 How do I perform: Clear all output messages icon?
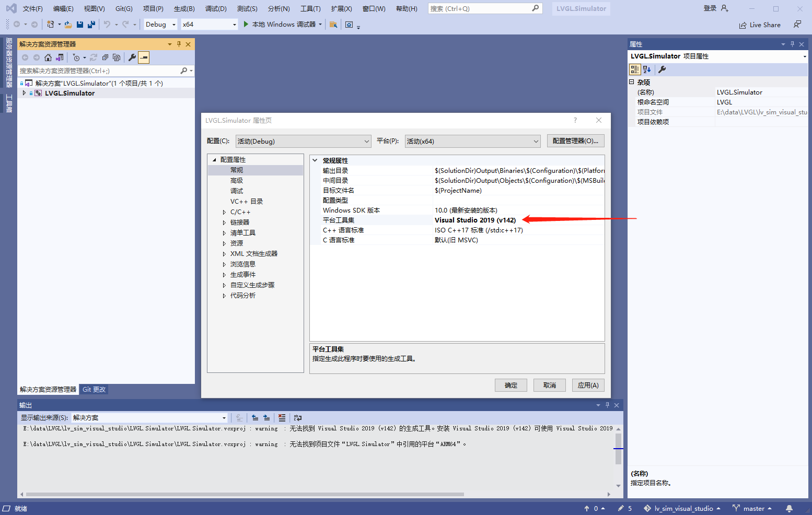tap(282, 418)
